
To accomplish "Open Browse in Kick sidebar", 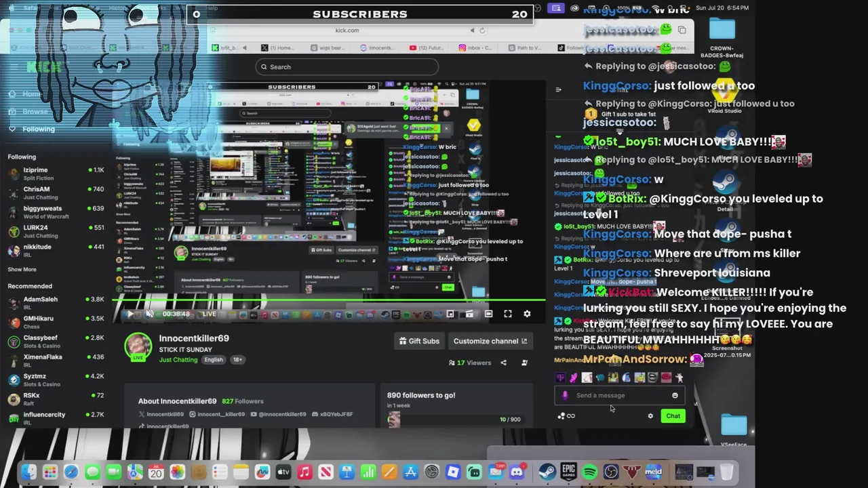I will [28, 111].
